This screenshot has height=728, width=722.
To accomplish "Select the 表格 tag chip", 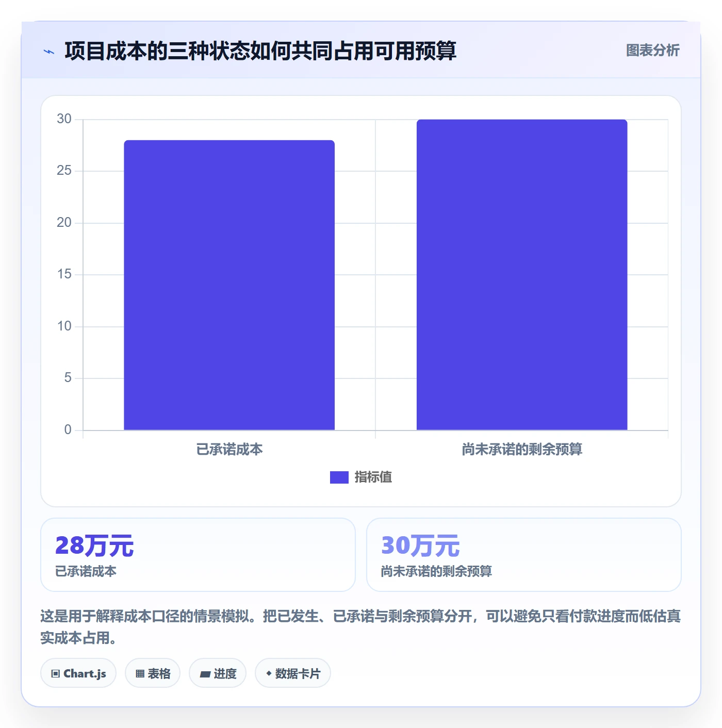I will coord(153,673).
